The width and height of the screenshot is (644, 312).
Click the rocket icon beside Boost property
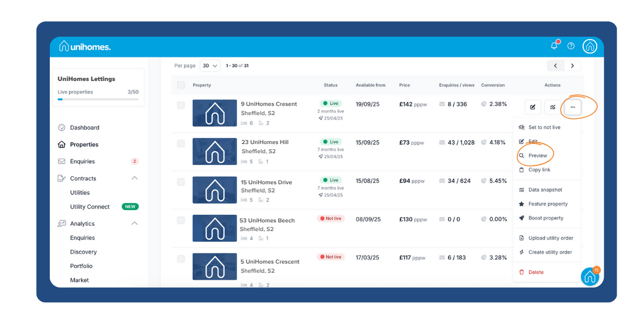[x=521, y=218]
